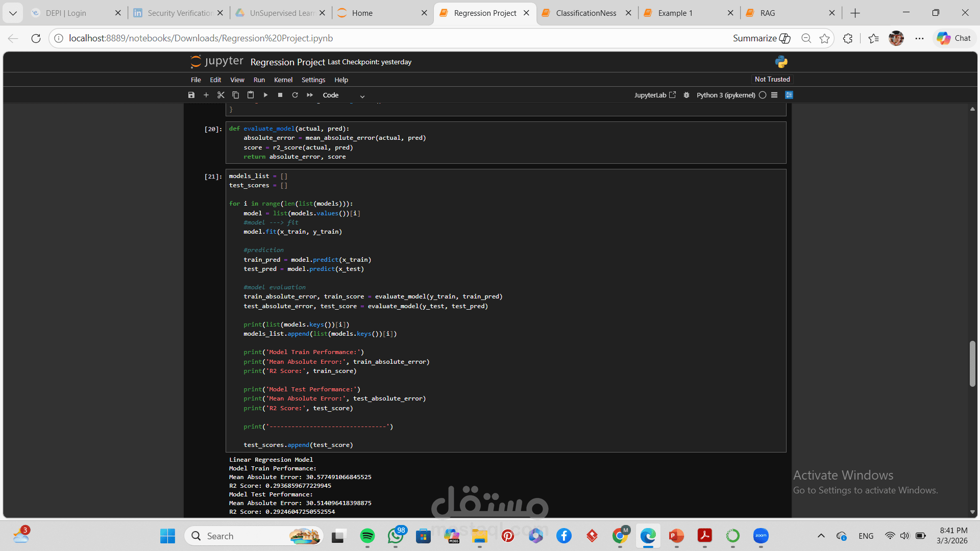Open the browser tab list chevron
980x551 pixels.
click(x=13, y=13)
